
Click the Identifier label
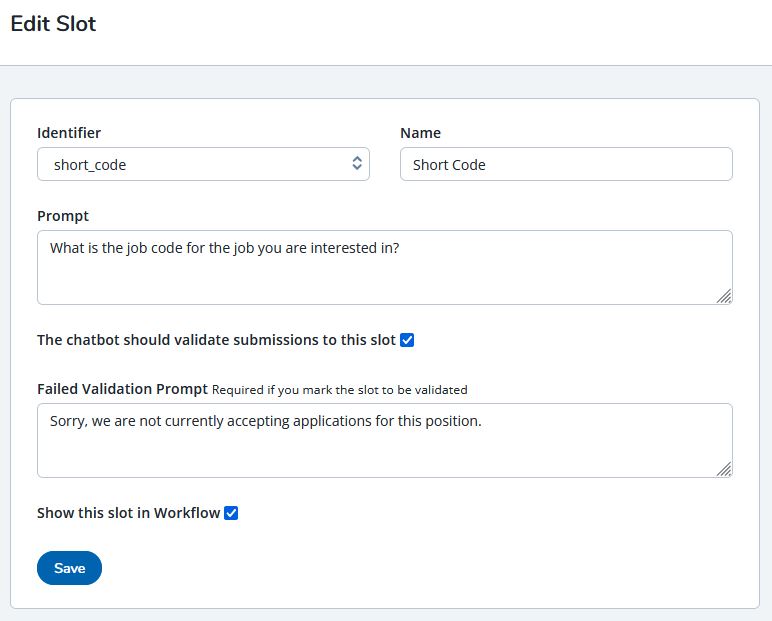pyautogui.click(x=69, y=133)
